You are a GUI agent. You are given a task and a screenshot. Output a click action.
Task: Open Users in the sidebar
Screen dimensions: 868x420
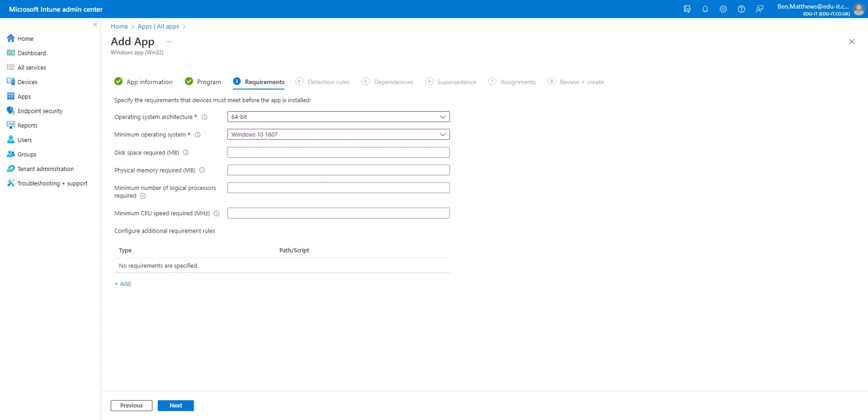click(19, 140)
